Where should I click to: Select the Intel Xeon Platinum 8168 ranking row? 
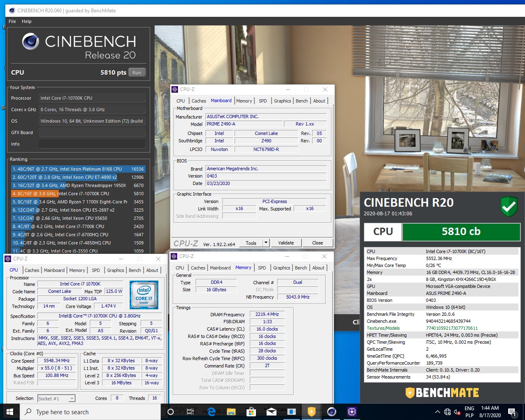pos(78,169)
